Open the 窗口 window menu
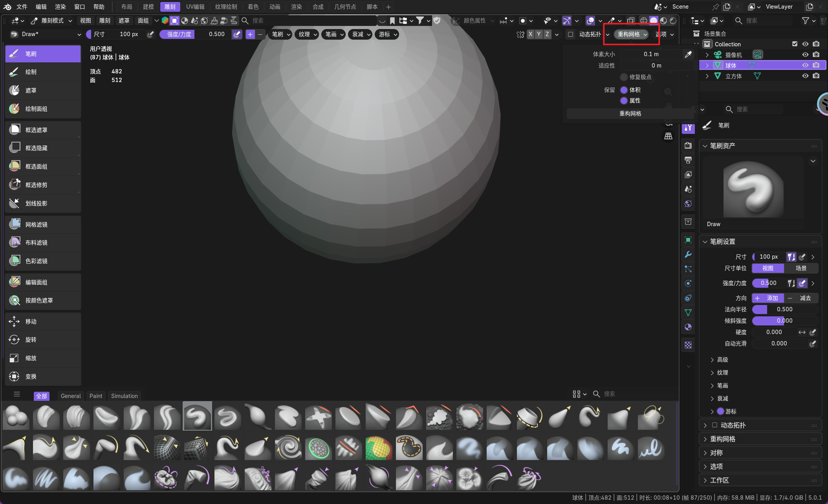Image resolution: width=828 pixels, height=504 pixels. [79, 7]
